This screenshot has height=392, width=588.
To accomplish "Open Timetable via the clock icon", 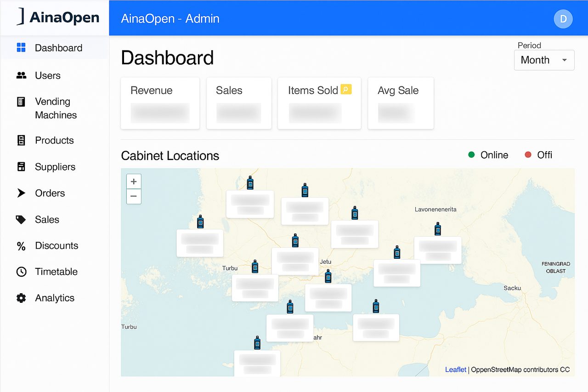I will click(x=21, y=272).
